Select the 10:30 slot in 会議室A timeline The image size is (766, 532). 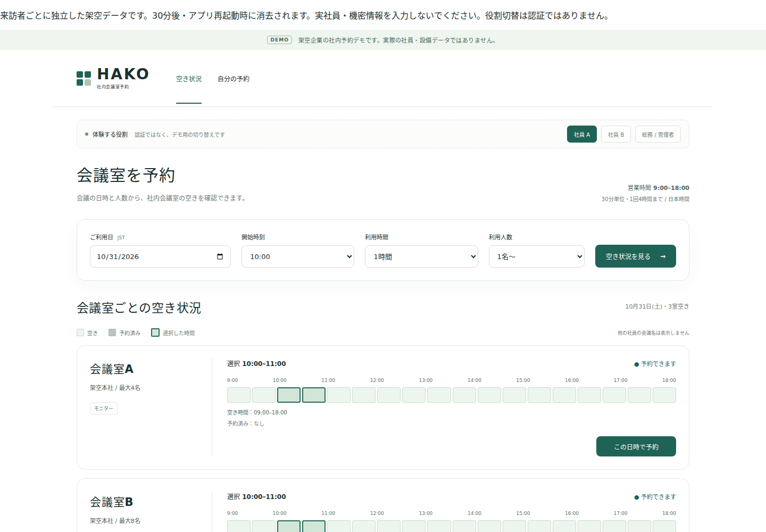[314, 395]
